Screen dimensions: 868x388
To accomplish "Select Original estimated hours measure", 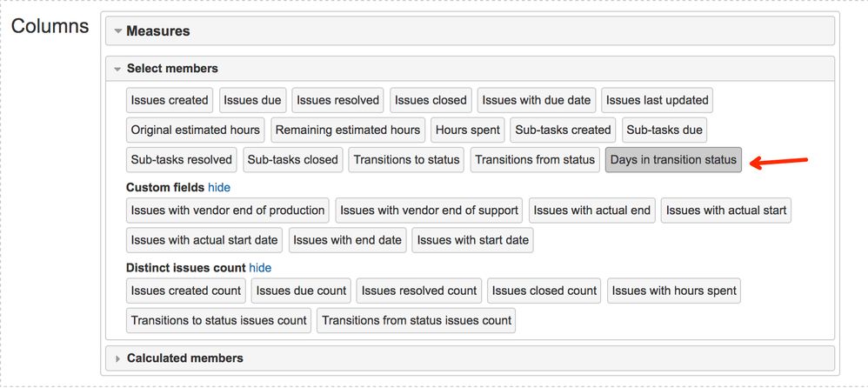I will pos(196,130).
